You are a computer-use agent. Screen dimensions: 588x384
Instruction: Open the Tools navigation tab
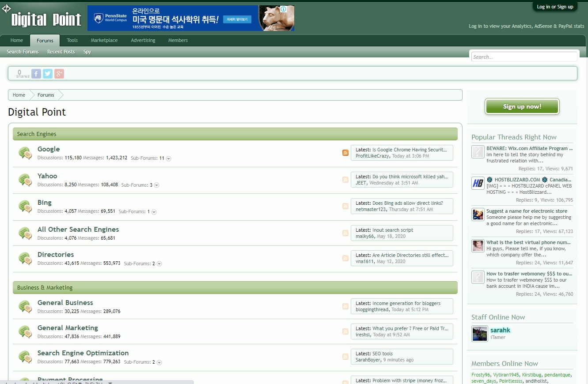[x=72, y=40]
